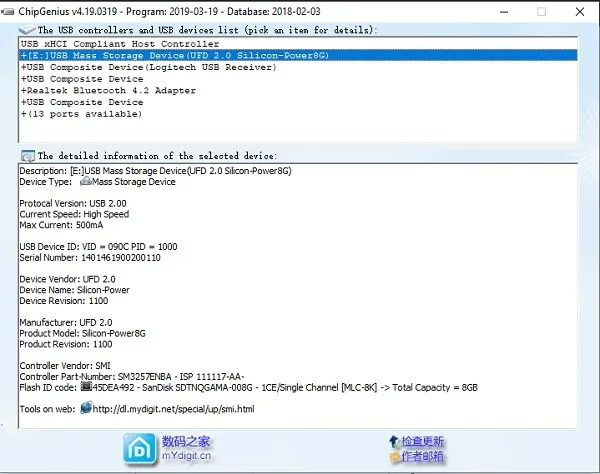
Task: Click the chip icon next to Flash ID code
Action: pyautogui.click(x=86, y=387)
